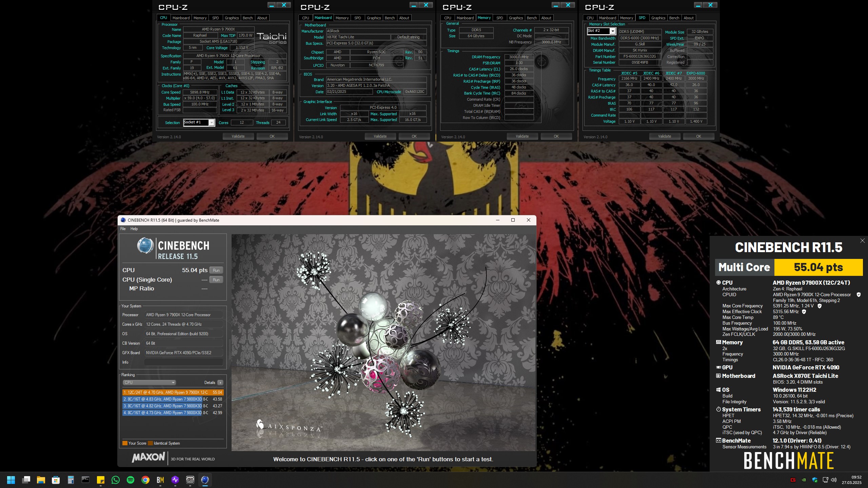Open File Explorer from the taskbar
This screenshot has width=868, height=488.
click(x=41, y=480)
